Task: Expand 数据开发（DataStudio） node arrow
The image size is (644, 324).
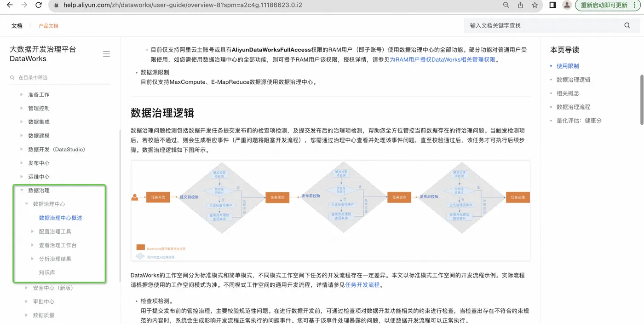Action: coord(22,149)
